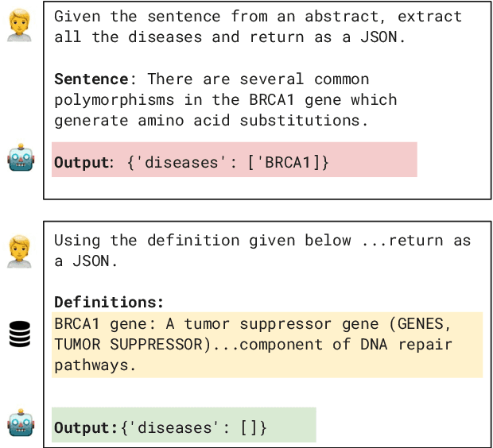Click 'Using the definition given below' text
Viewport: 493px width, 448px height.
(x=202, y=240)
